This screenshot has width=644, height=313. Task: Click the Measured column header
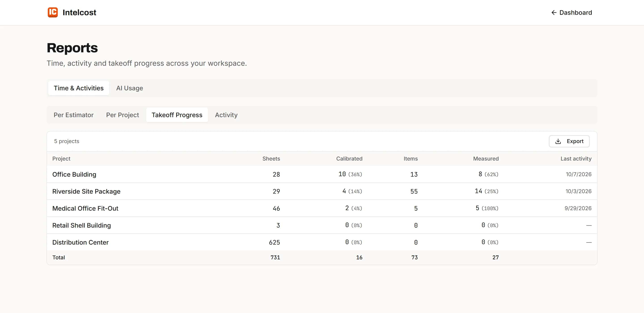pyautogui.click(x=485, y=159)
